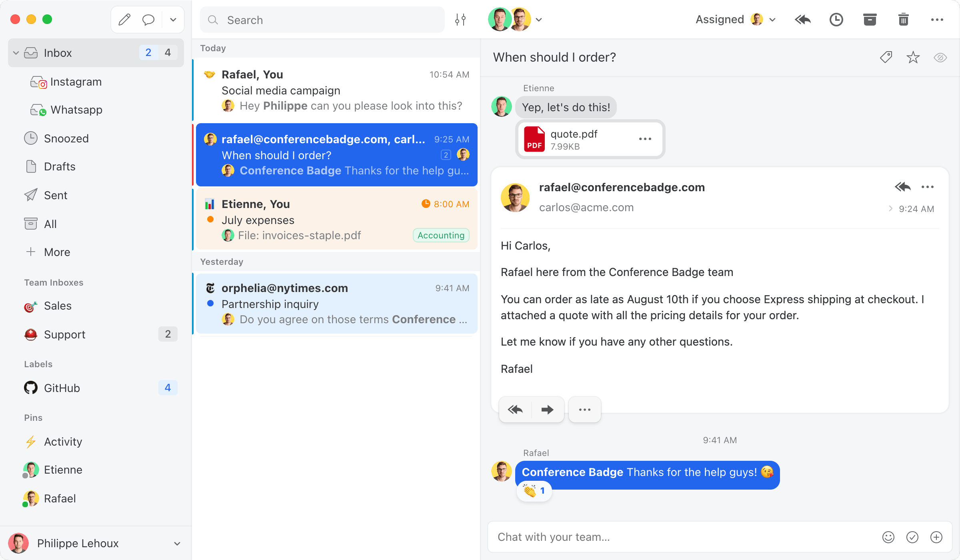Click the snooze clock icon in toolbar

coord(836,20)
